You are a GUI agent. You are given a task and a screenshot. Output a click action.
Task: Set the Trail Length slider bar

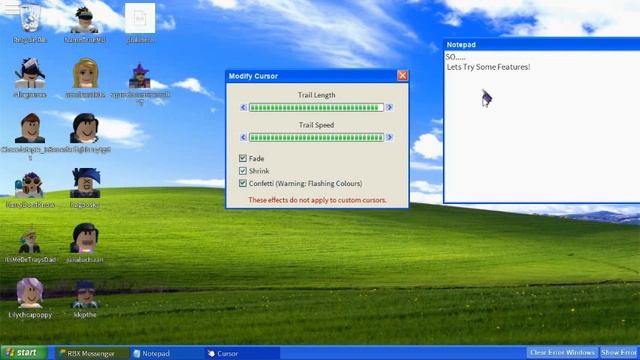click(x=316, y=107)
